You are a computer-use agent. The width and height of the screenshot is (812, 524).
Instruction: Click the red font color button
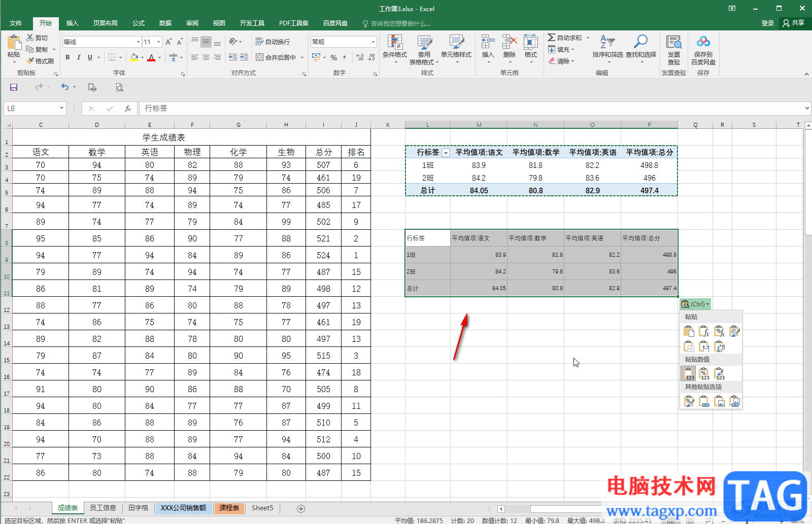point(151,57)
